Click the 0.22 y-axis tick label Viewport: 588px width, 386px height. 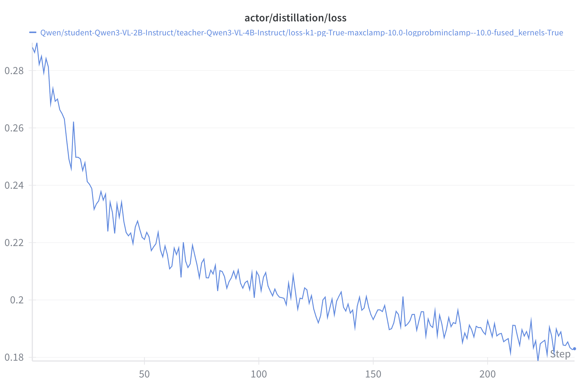(x=14, y=243)
